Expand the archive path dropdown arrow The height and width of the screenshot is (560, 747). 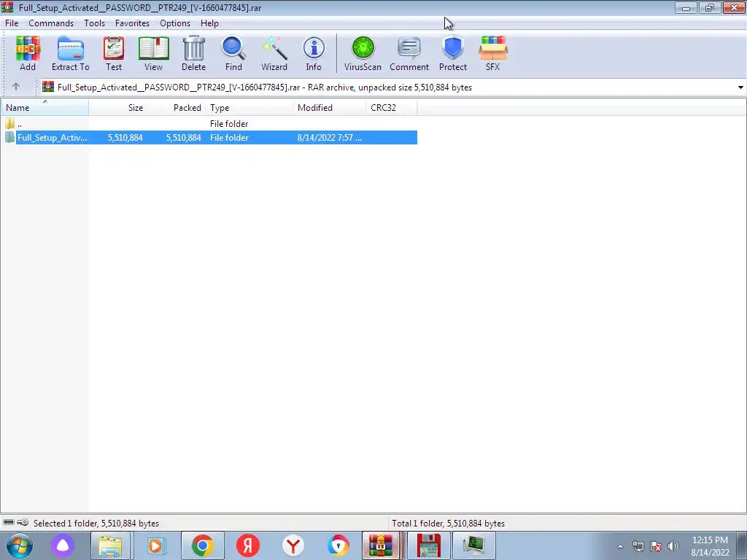(x=740, y=87)
